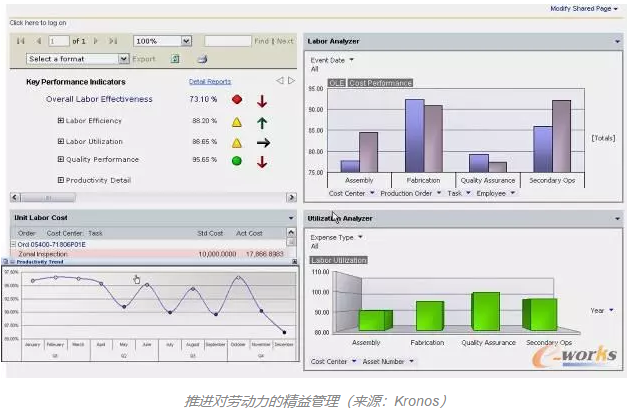This screenshot has width=629, height=415.
Task: Collapse the Labor Analyzer panel arrow
Action: tap(616, 41)
